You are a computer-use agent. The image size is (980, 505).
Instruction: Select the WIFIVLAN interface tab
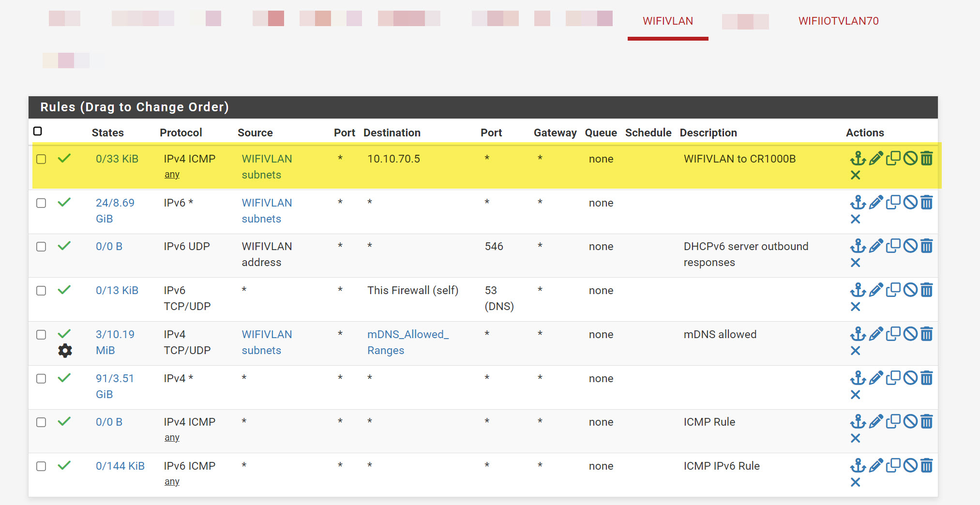pos(667,21)
